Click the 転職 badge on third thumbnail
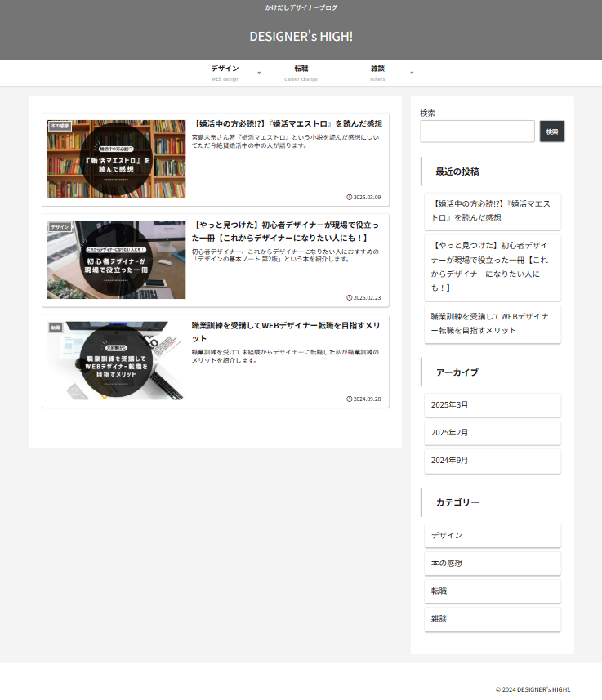 tap(56, 328)
